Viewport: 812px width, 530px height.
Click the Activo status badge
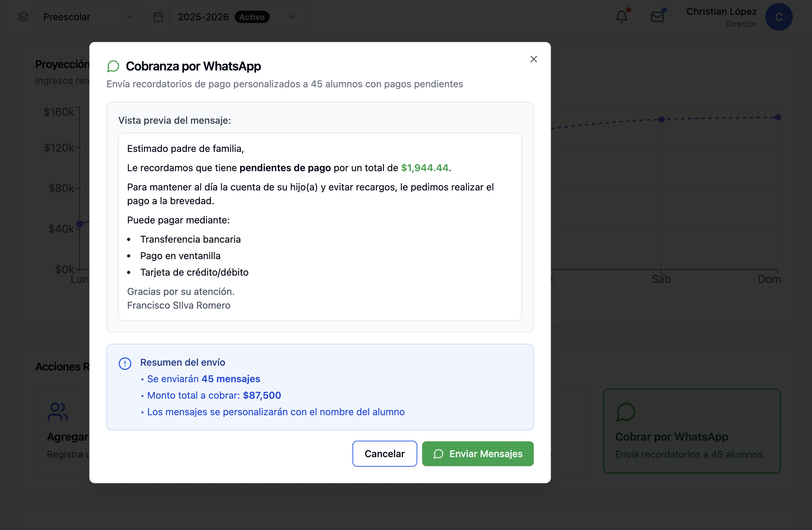252,17
